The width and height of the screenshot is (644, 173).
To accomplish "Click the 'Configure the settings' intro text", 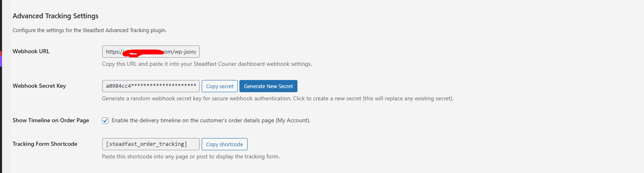I will pos(89,30).
